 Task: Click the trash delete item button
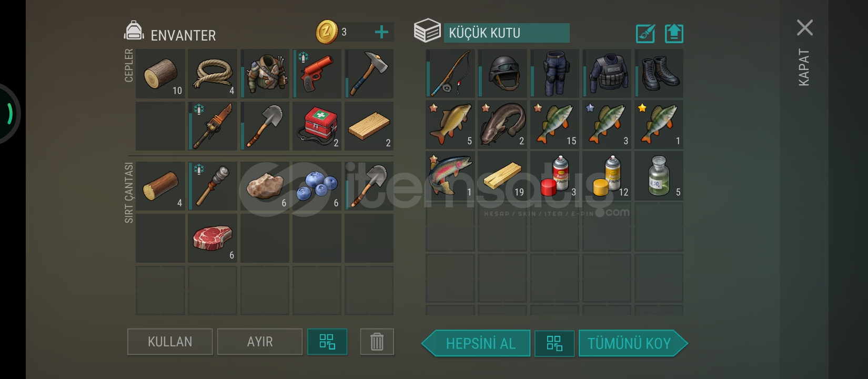pyautogui.click(x=377, y=342)
